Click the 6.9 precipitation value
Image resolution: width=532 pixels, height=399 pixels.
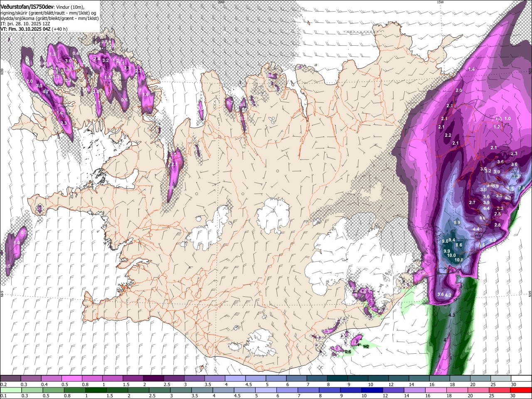pyautogui.click(x=457, y=222)
